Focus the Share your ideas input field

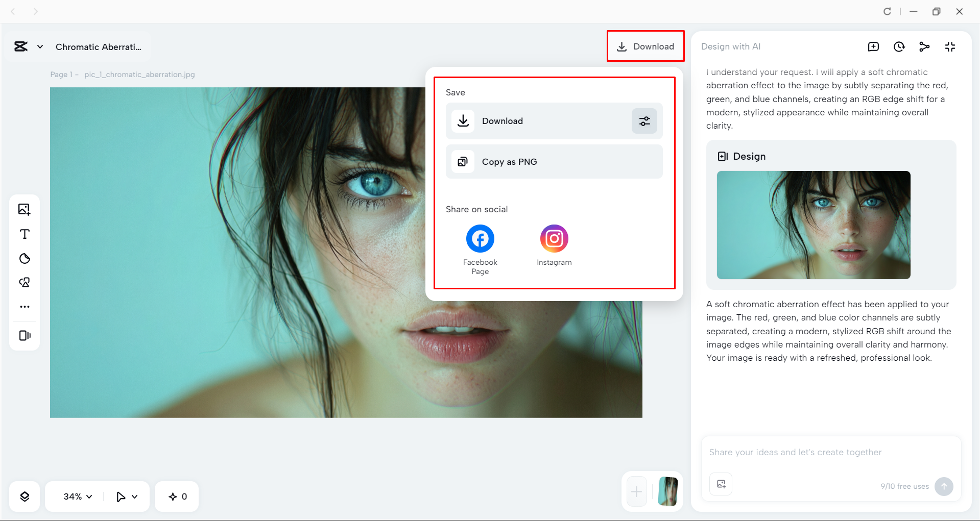831,453
